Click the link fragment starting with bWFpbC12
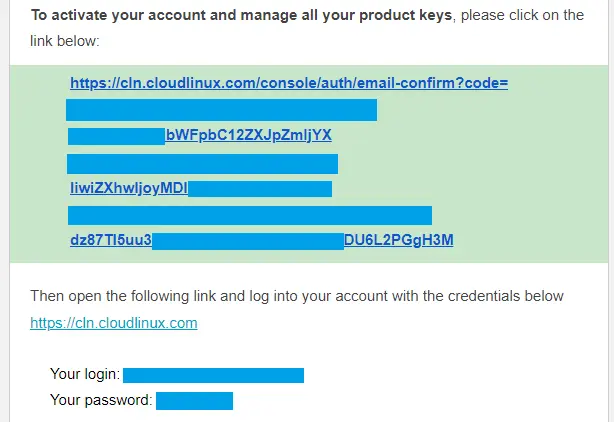Image resolution: width=614 pixels, height=422 pixels. pos(248,135)
